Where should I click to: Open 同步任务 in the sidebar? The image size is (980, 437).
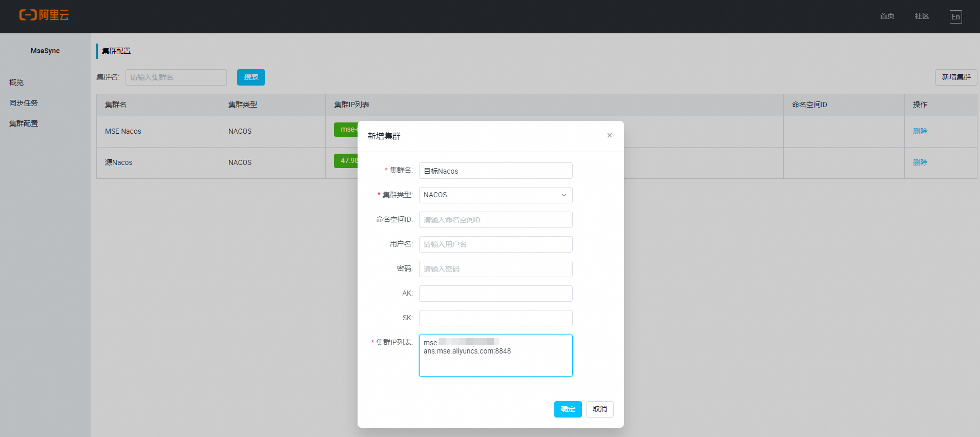coord(24,103)
